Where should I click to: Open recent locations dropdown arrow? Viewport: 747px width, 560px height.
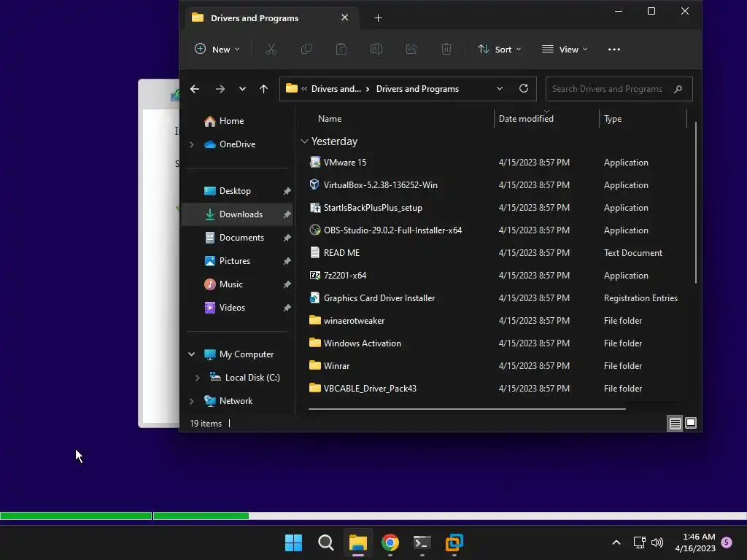(242, 89)
